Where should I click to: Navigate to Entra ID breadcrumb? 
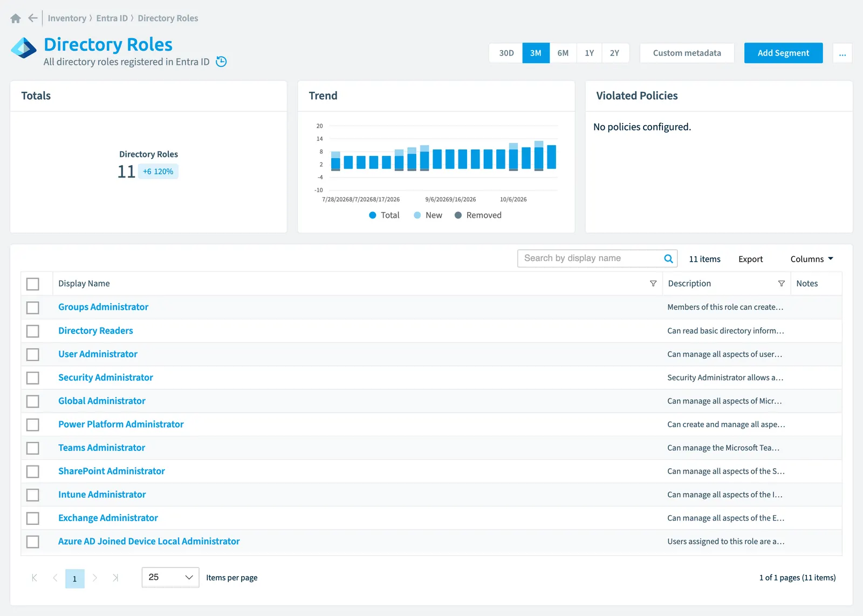point(112,18)
